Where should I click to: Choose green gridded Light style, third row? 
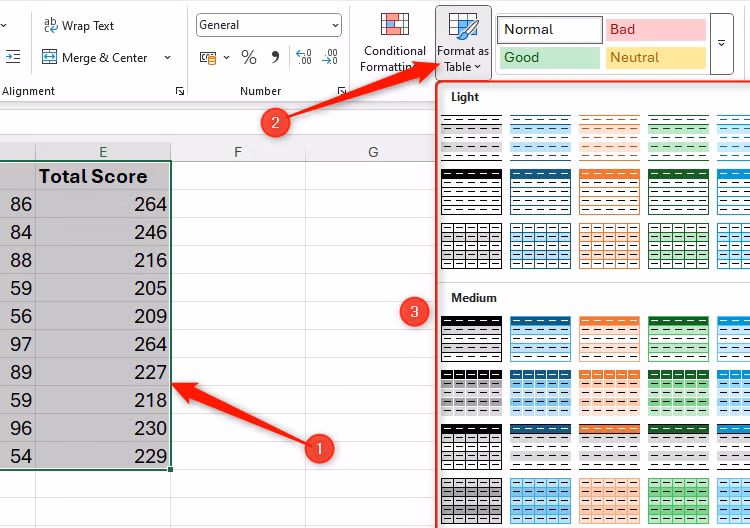[678, 246]
